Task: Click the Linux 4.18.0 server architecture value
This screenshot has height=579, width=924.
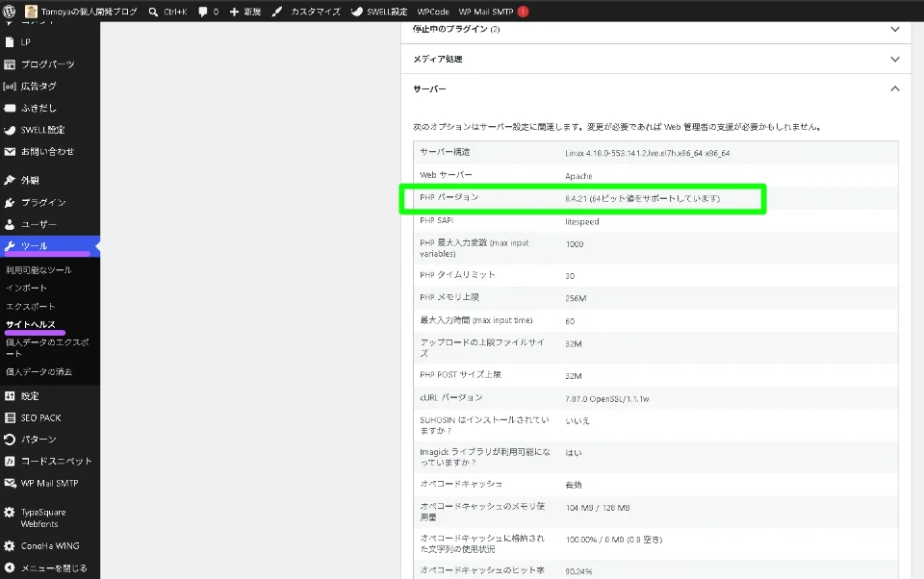Action: pyautogui.click(x=648, y=153)
